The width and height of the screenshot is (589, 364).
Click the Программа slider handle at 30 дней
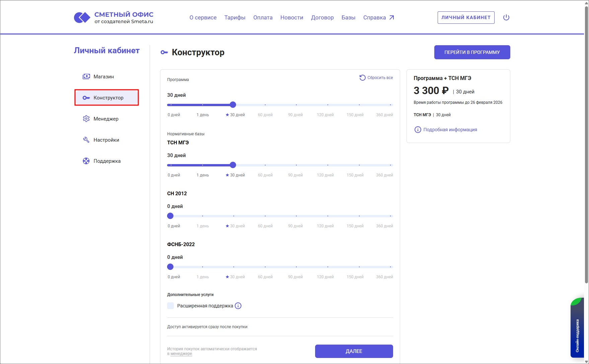[233, 105]
